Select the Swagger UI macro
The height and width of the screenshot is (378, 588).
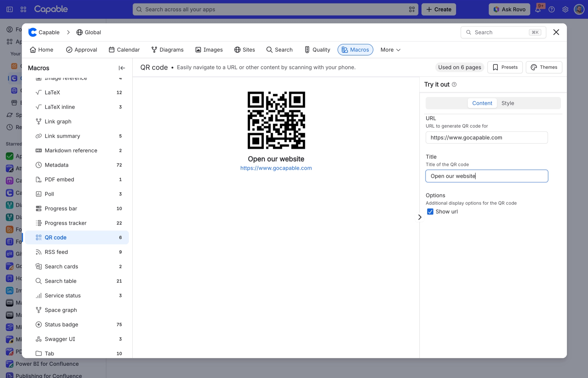(77, 339)
